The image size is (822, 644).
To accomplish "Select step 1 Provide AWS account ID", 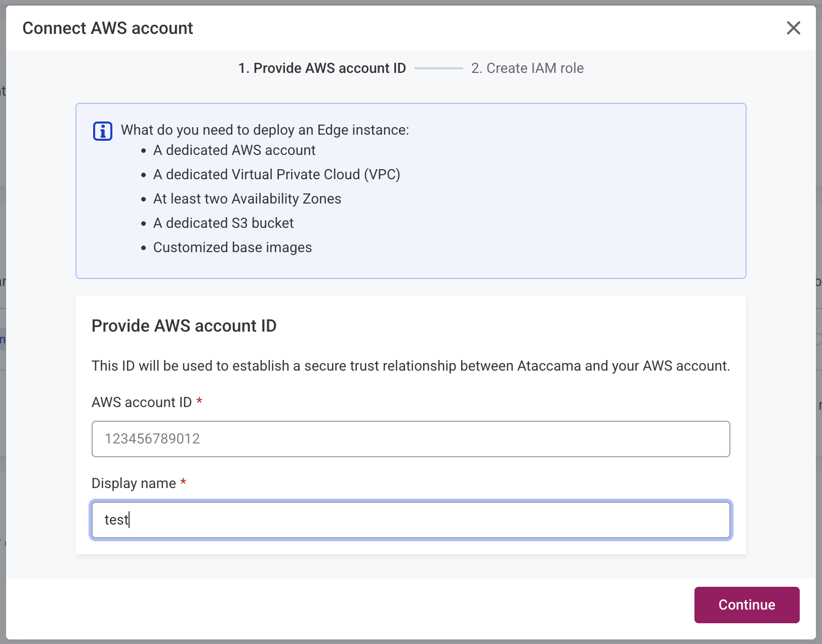I will 322,68.
